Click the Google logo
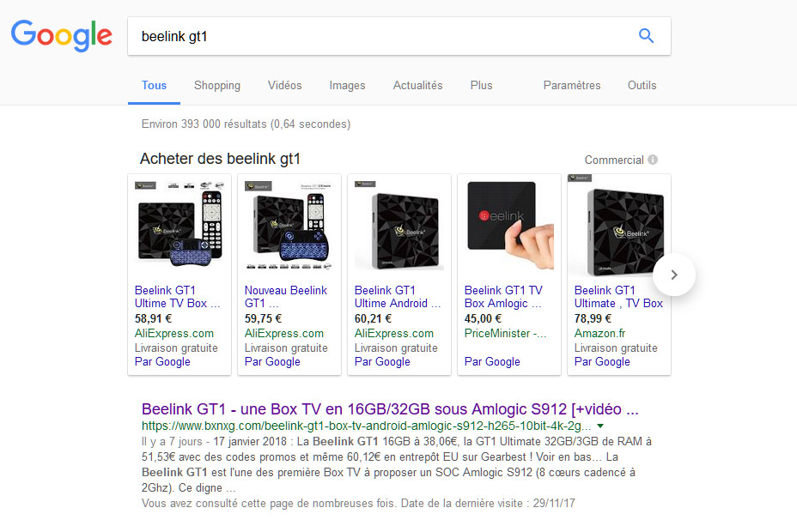The image size is (797, 532). click(62, 35)
